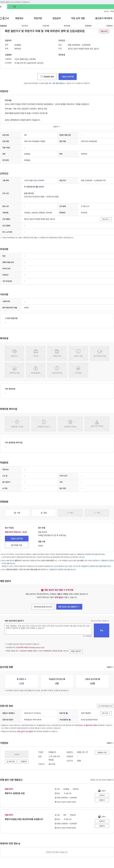114x868 pixels.
Task: Click the 직원대출제도 welfare icon
Action: [x=36, y=370]
